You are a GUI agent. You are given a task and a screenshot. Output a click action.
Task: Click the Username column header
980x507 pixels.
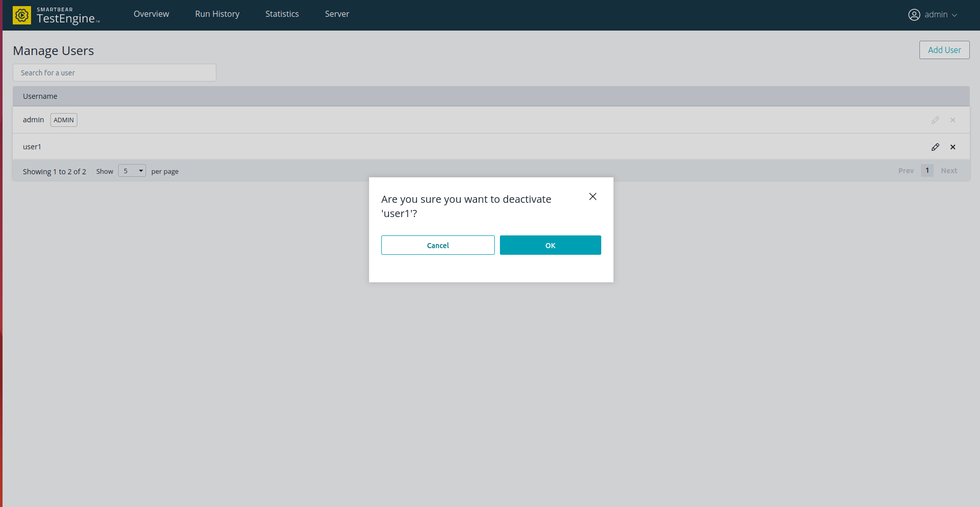pos(40,96)
